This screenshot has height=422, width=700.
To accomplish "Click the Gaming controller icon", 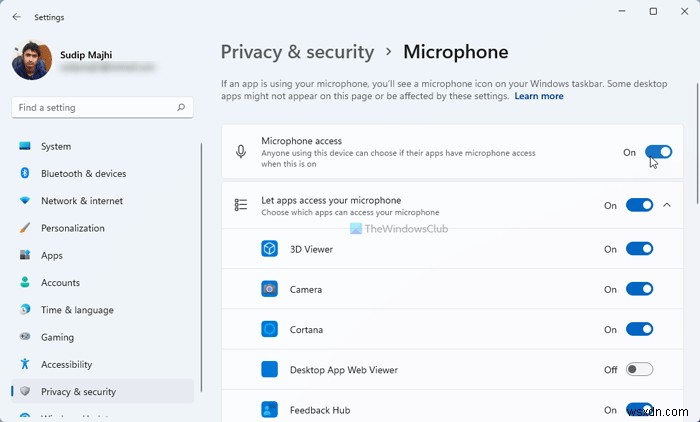I will (x=25, y=336).
